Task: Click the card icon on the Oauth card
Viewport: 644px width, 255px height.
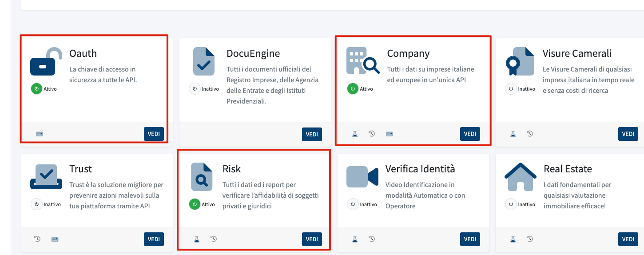Action: pyautogui.click(x=40, y=134)
